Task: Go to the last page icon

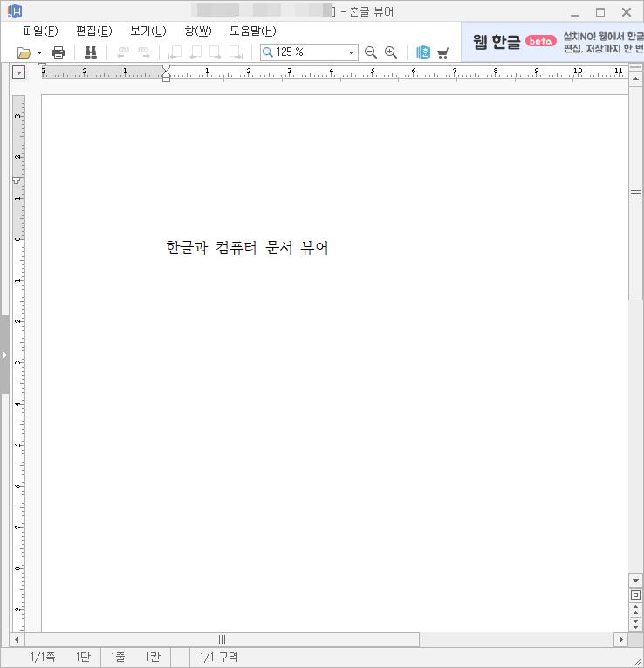Action: click(x=236, y=52)
